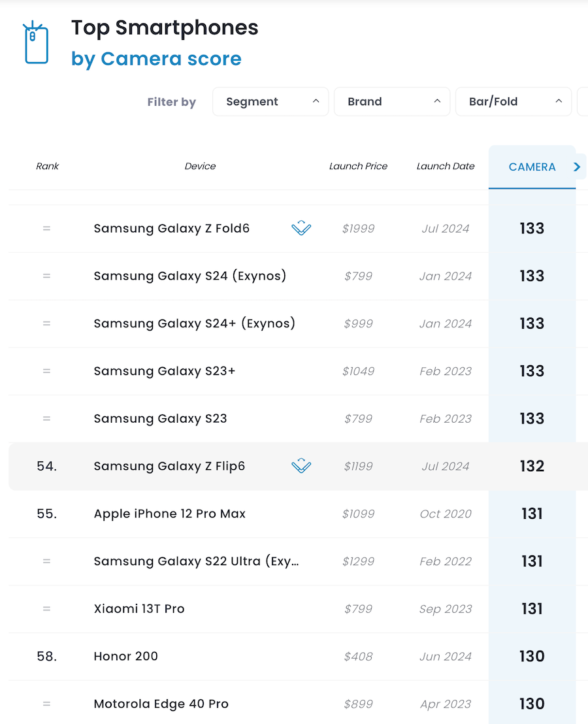The width and height of the screenshot is (588, 724).
Task: Open the Samsung Galaxy Z Fold6 link
Action: point(172,229)
